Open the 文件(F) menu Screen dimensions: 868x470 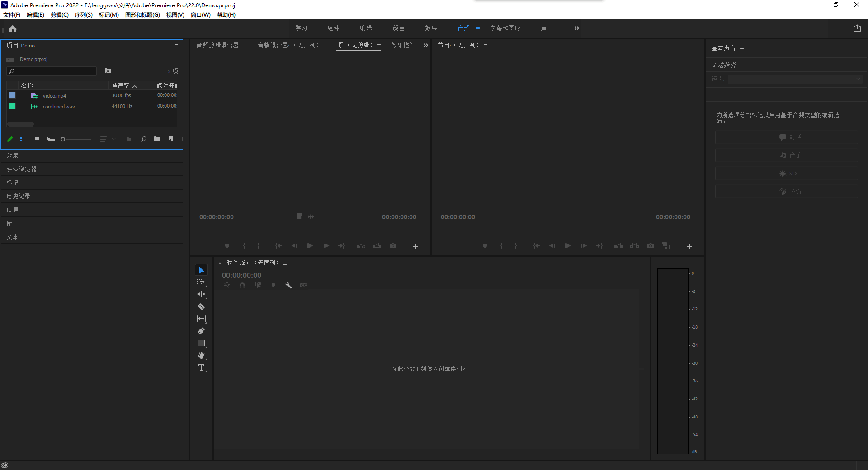12,15
